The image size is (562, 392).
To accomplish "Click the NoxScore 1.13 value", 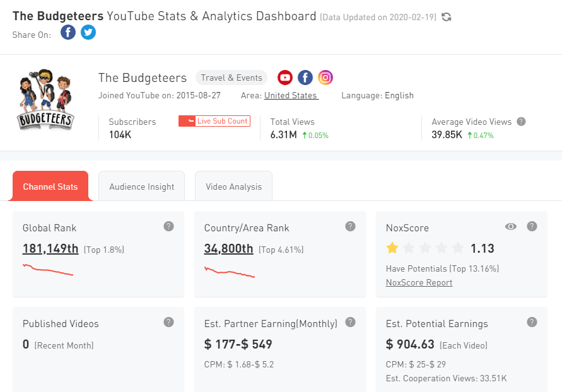I will pyautogui.click(x=482, y=248).
